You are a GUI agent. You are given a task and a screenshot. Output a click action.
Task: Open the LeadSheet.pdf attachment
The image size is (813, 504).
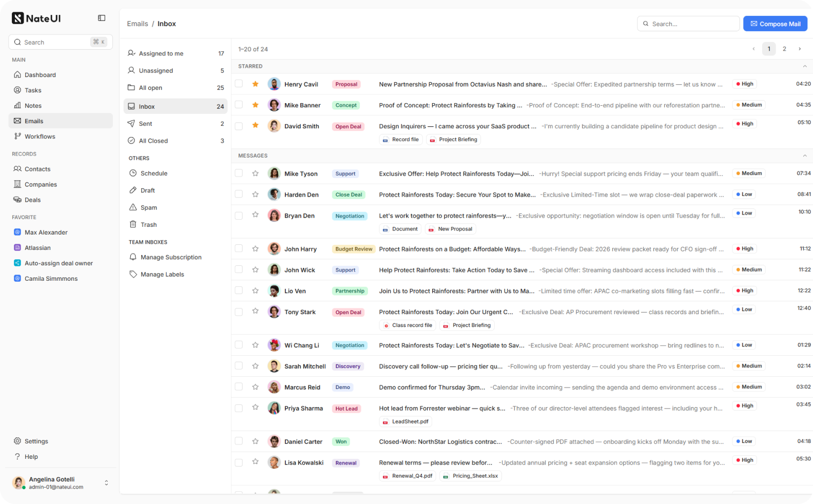tap(405, 421)
